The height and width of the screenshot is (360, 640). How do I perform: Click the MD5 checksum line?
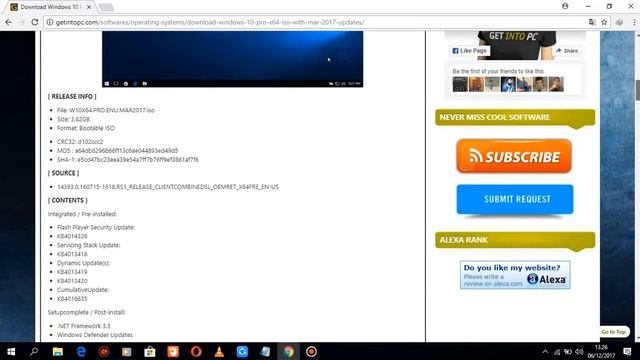118,151
